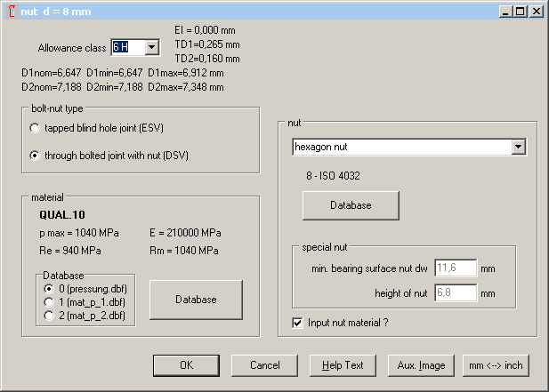
Task: Select through bolted joint with nut (DSV)
Action: coord(35,156)
